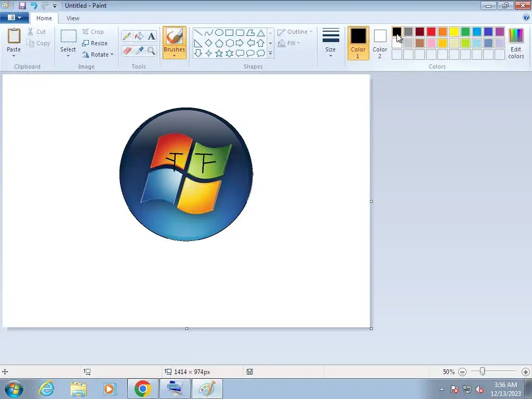The height and width of the screenshot is (399, 532).
Task: Open the blue Paint file menu button
Action: pos(14,18)
